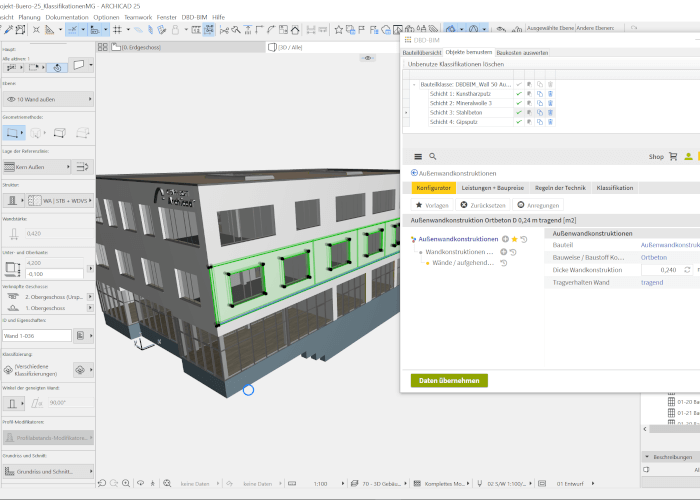700x500 pixels.
Task: Open layer dropdown 10 Wand außen
Action: pyautogui.click(x=48, y=99)
